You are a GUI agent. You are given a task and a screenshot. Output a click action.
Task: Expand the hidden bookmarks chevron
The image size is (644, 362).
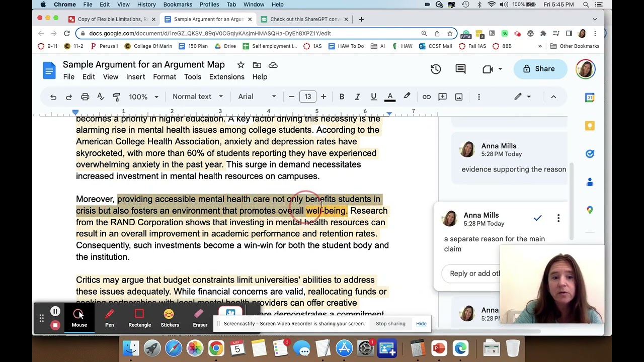coord(540,46)
